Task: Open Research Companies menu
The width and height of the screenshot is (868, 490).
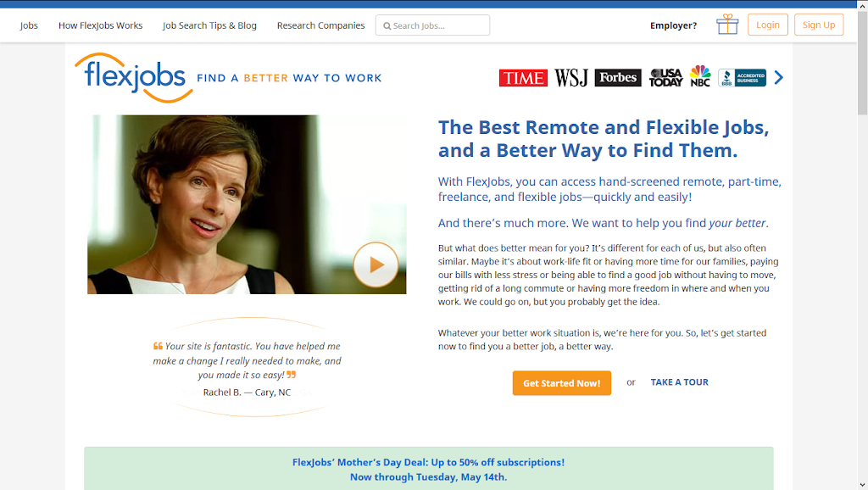Action: [320, 25]
